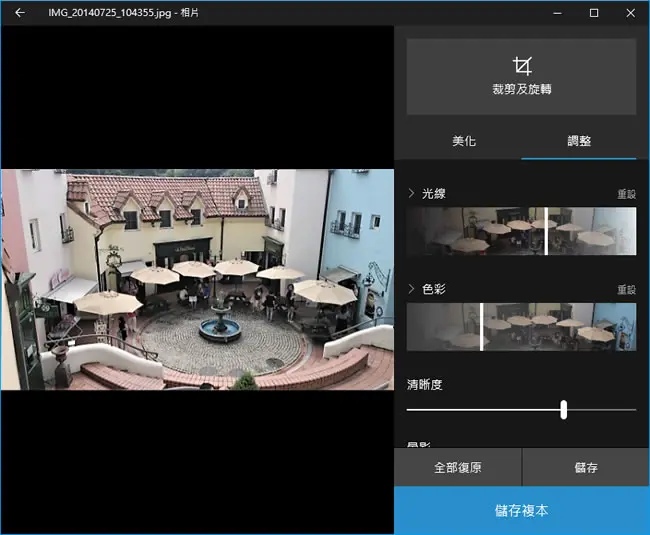Image resolution: width=650 pixels, height=535 pixels.
Task: Maximize the Photos window
Action: tap(594, 13)
